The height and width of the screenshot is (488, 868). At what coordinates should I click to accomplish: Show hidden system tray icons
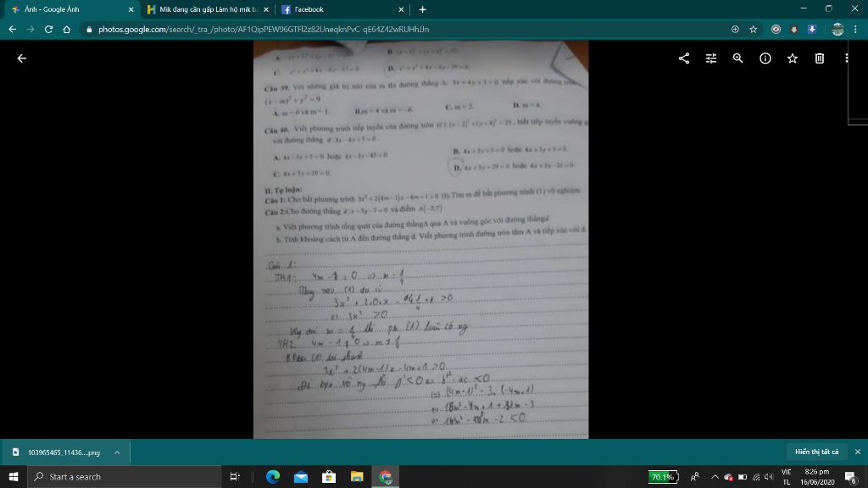point(715,476)
